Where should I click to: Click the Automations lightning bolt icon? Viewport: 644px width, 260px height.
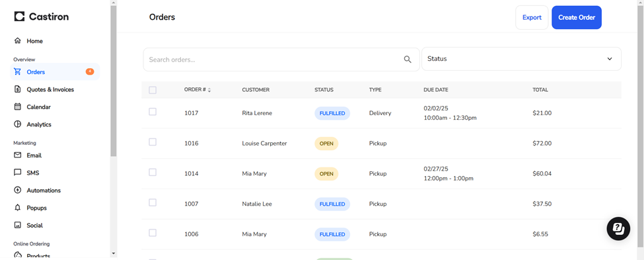[x=17, y=190]
